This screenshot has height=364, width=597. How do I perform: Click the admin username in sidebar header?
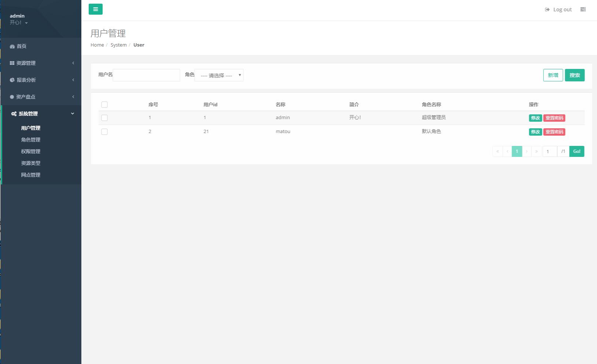(17, 16)
